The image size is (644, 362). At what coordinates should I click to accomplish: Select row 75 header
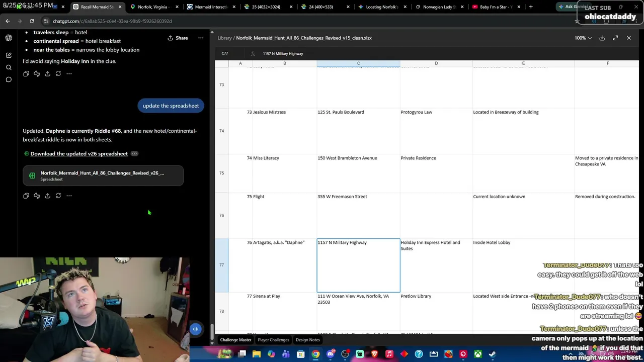[x=221, y=173]
